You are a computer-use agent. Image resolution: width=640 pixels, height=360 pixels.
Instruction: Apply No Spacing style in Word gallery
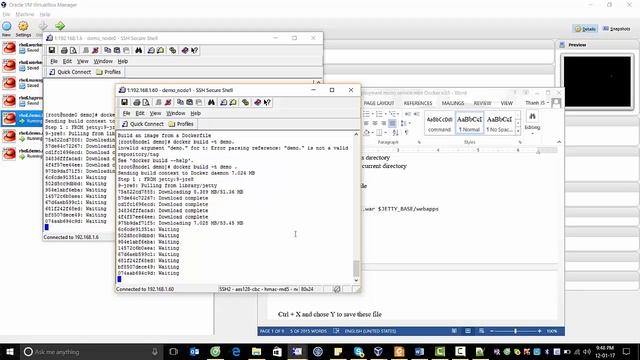tap(499, 122)
